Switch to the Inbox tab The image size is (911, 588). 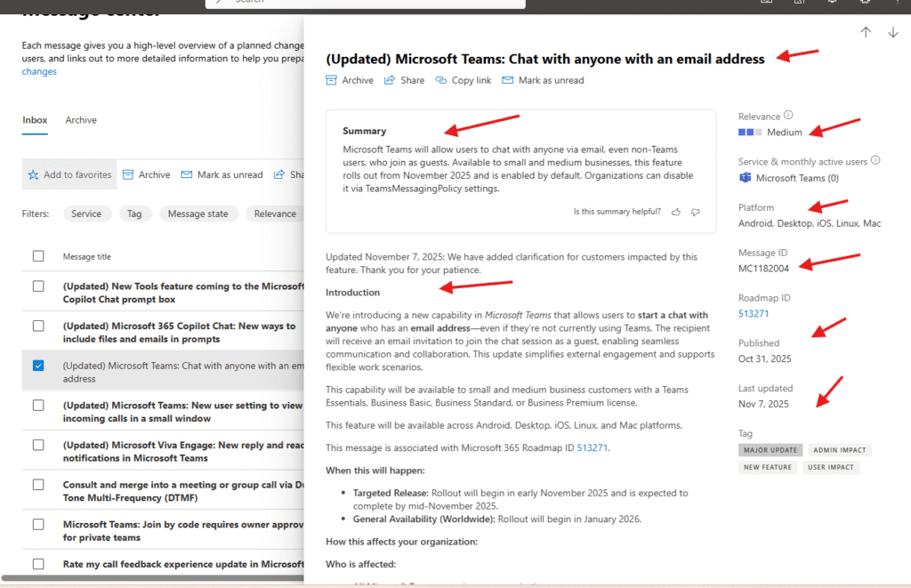pyautogui.click(x=35, y=120)
